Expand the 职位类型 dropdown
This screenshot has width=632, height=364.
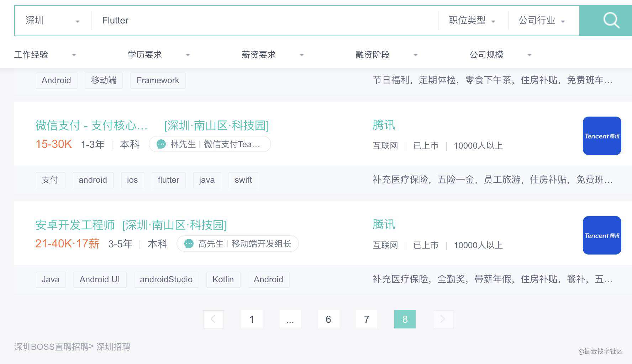coord(472,21)
